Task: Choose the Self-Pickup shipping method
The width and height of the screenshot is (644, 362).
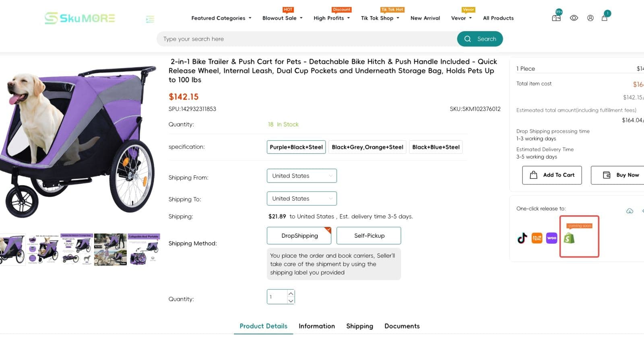Action: (369, 236)
